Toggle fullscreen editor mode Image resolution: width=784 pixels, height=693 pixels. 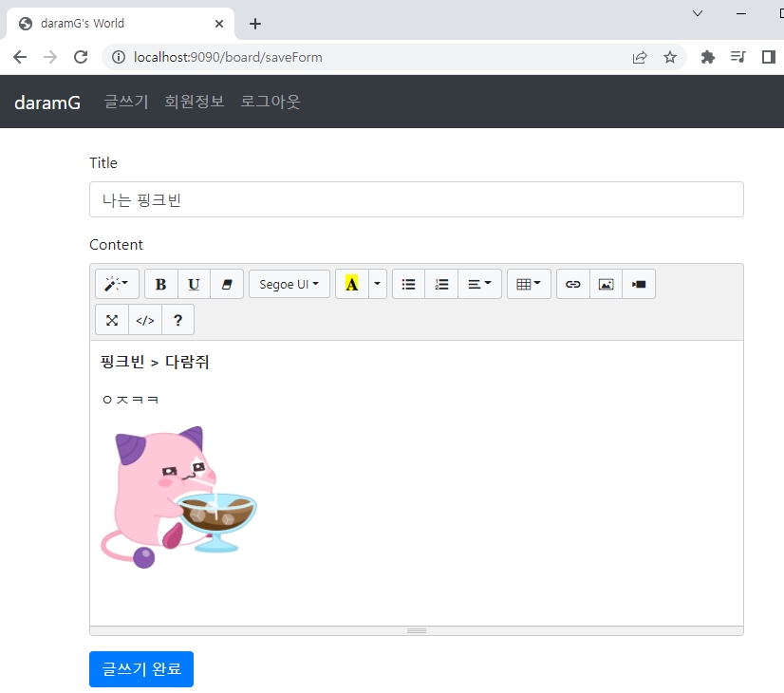(x=112, y=320)
